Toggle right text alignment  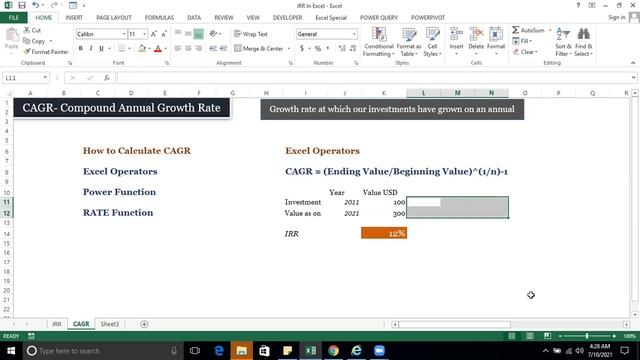(199, 49)
